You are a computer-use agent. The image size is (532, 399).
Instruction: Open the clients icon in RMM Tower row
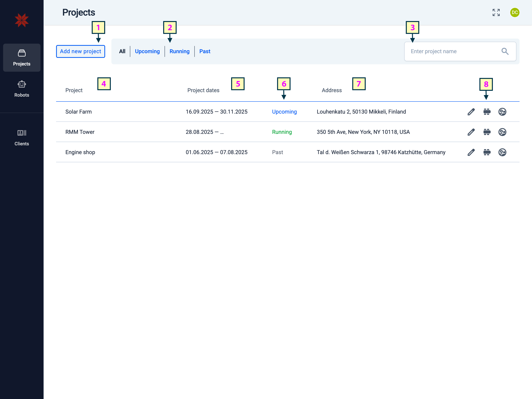coord(502,132)
